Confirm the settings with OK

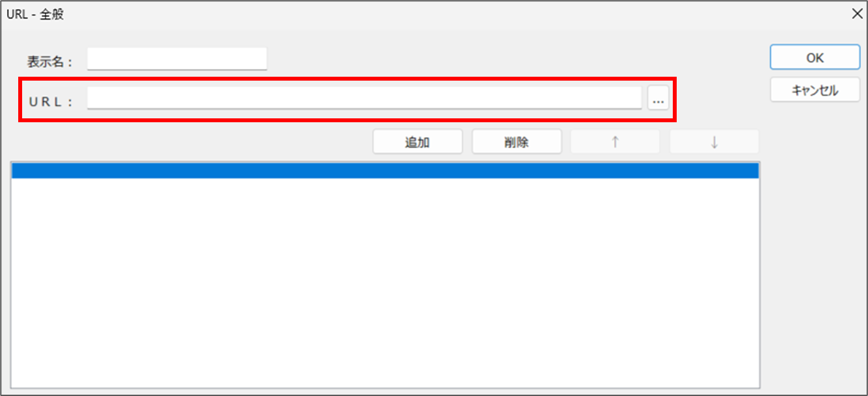(x=815, y=57)
